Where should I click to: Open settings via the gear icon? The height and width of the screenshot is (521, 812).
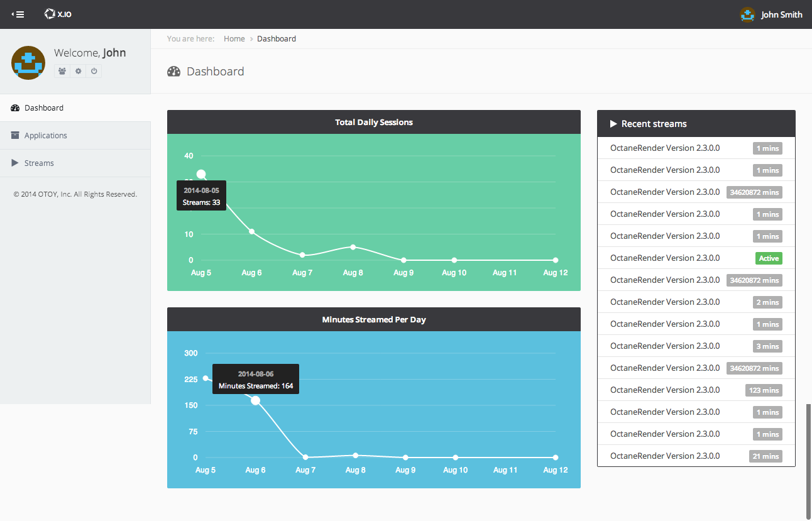(78, 71)
